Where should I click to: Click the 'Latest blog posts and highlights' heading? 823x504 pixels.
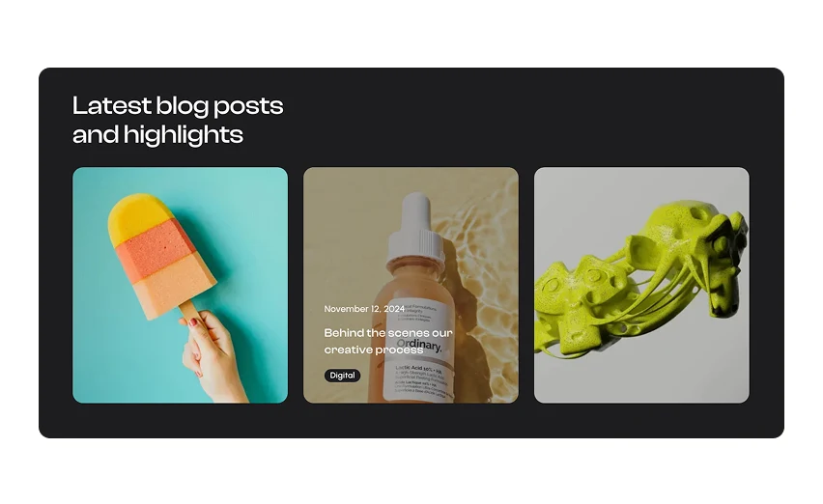click(178, 120)
